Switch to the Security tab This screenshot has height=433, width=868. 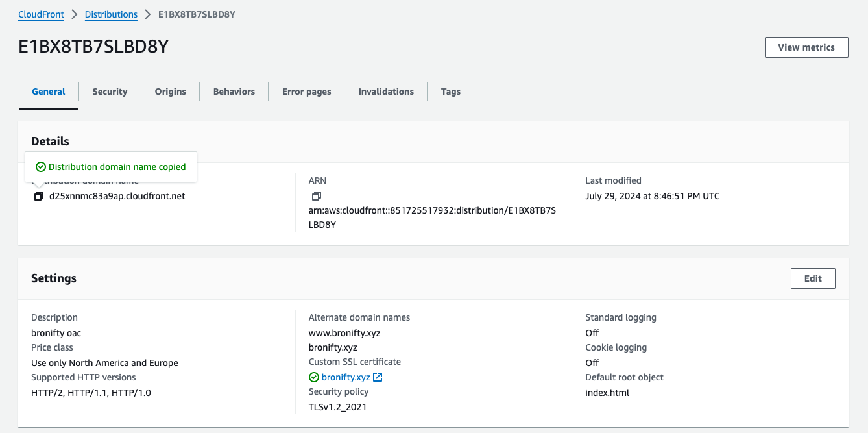(x=110, y=91)
